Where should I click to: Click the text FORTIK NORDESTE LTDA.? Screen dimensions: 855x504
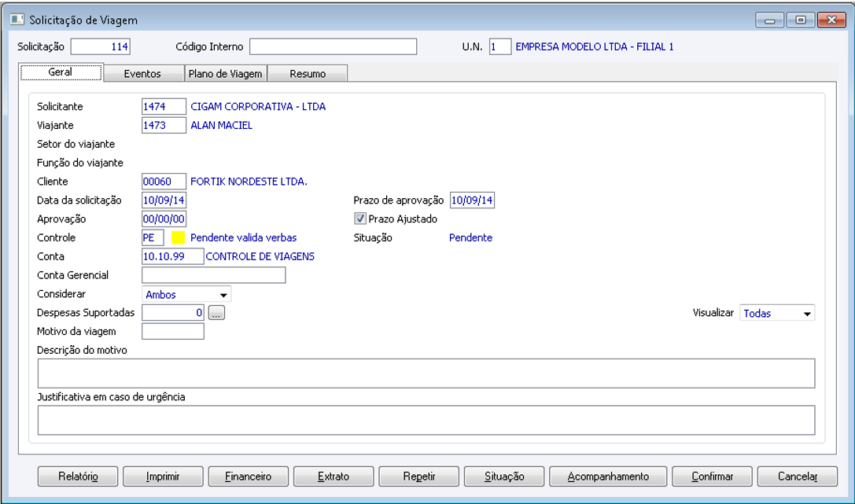click(x=249, y=182)
